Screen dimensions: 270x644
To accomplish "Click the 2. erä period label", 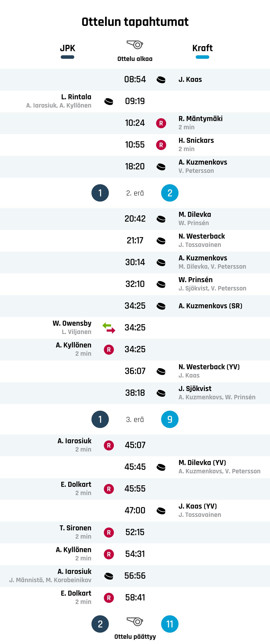I will pos(135,193).
